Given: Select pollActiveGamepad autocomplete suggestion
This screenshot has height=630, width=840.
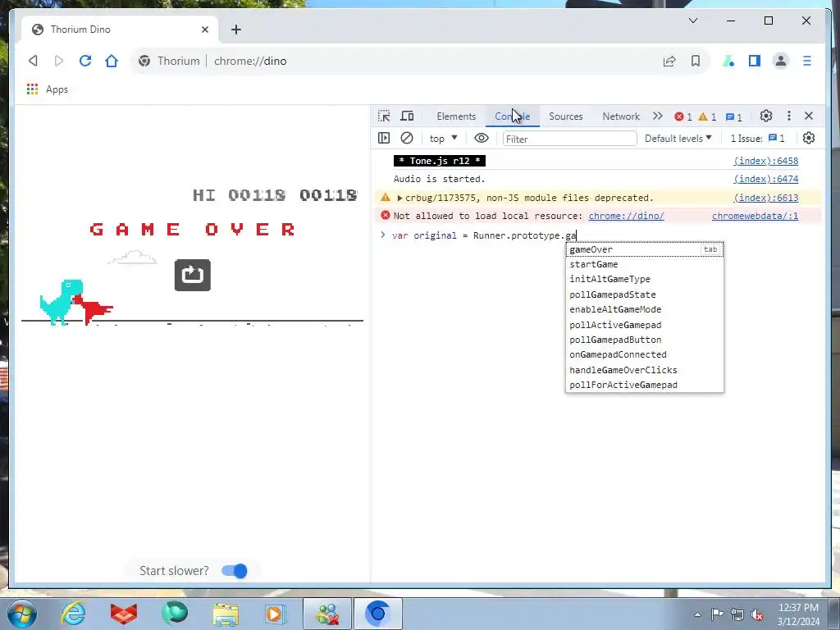Looking at the screenshot, I should [645, 325].
